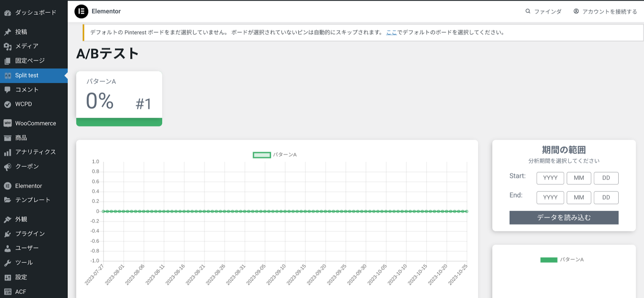Click the wrench icon beside ツール
Screen dimensions: 644x298
click(x=8, y=263)
